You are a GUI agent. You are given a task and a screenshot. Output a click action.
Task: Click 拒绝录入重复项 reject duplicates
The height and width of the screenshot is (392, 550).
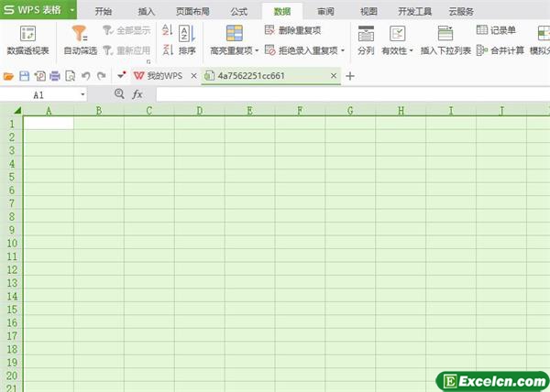tap(301, 50)
